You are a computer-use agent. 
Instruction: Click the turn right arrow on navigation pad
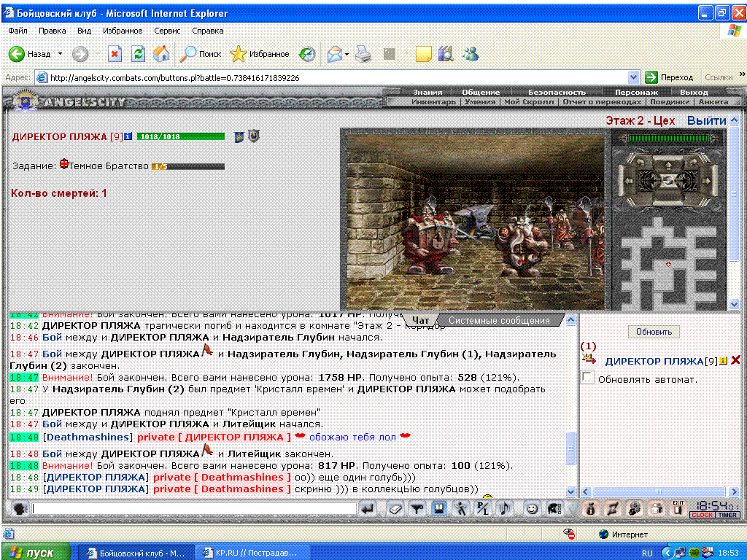(x=706, y=181)
